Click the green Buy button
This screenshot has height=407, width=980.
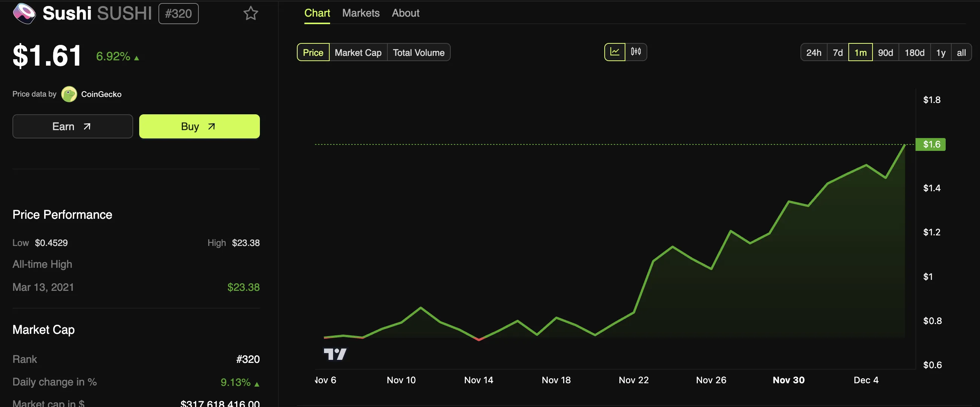click(x=199, y=126)
